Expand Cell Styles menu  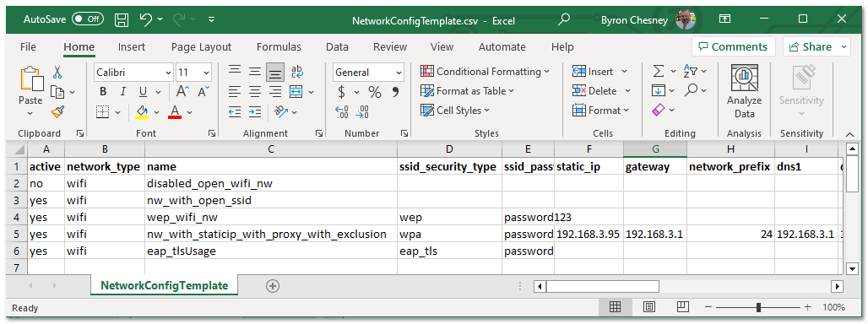[487, 111]
